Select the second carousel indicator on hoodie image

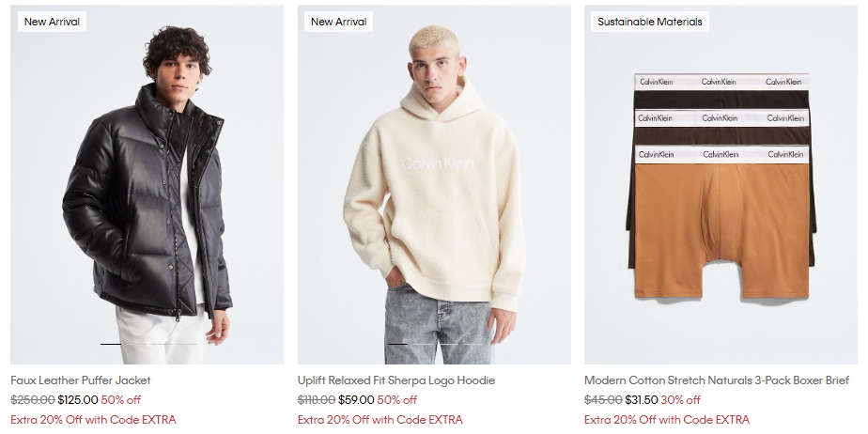pos(423,345)
